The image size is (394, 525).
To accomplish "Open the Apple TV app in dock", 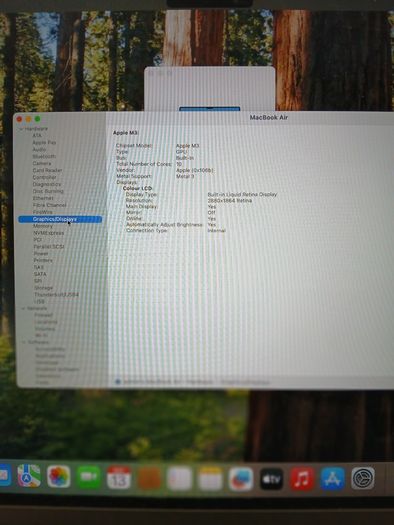I will click(x=271, y=479).
